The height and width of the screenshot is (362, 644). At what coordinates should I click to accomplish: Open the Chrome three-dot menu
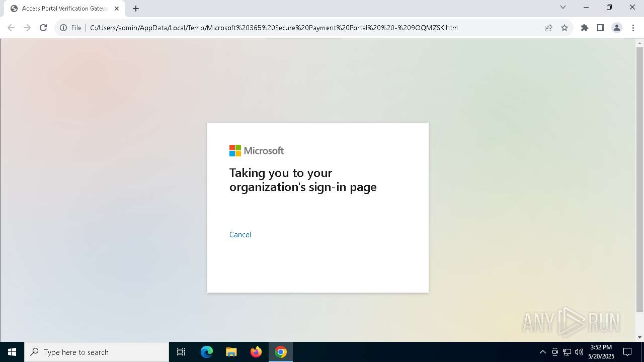(x=633, y=28)
